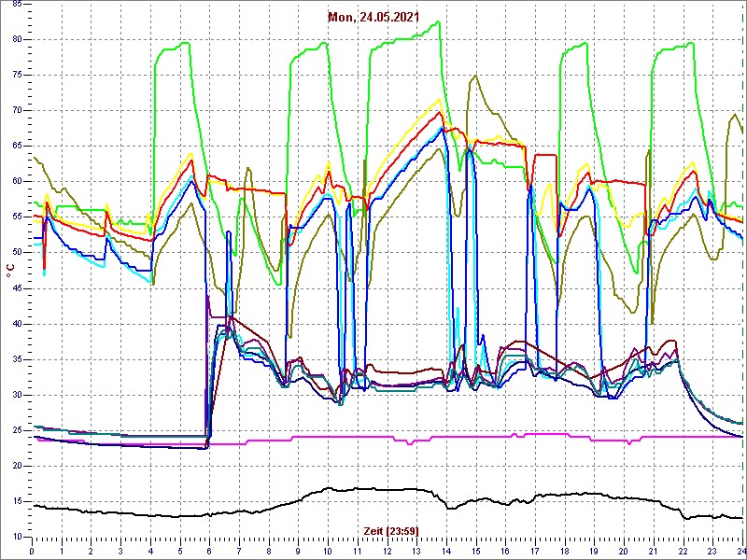Select hour 8 on the time axis
Screen dimensions: 747x560
[269, 552]
